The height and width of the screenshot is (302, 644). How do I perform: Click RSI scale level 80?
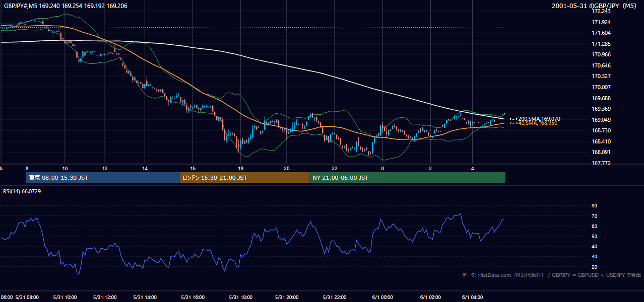594,206
